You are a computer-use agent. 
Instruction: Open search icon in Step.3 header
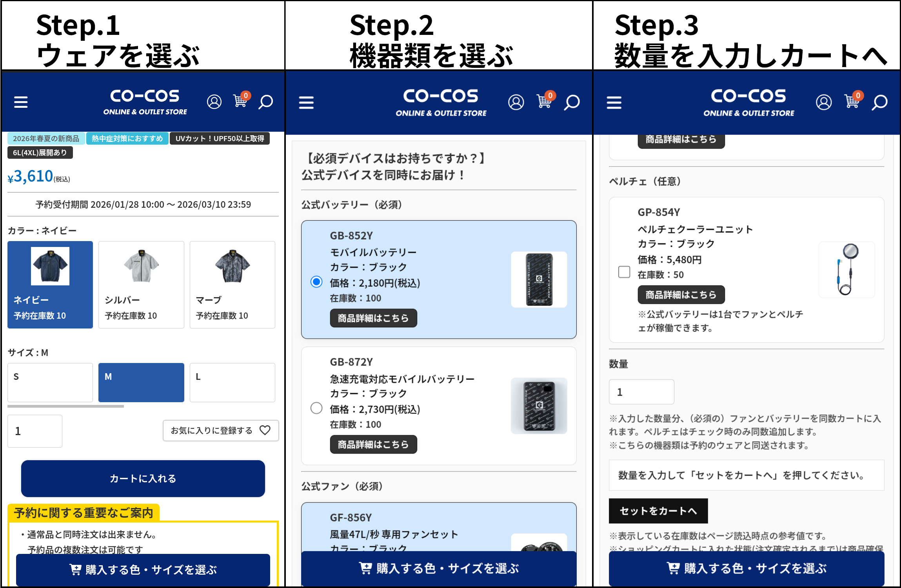click(879, 103)
